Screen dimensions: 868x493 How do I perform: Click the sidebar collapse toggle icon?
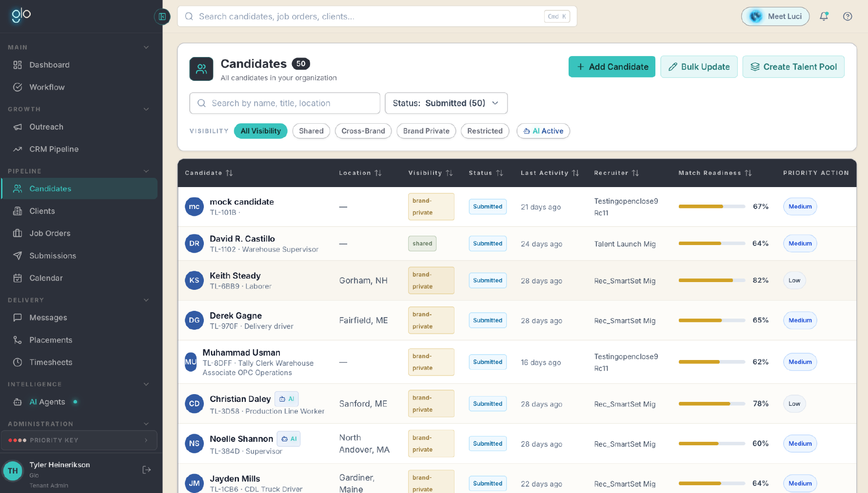click(x=162, y=17)
